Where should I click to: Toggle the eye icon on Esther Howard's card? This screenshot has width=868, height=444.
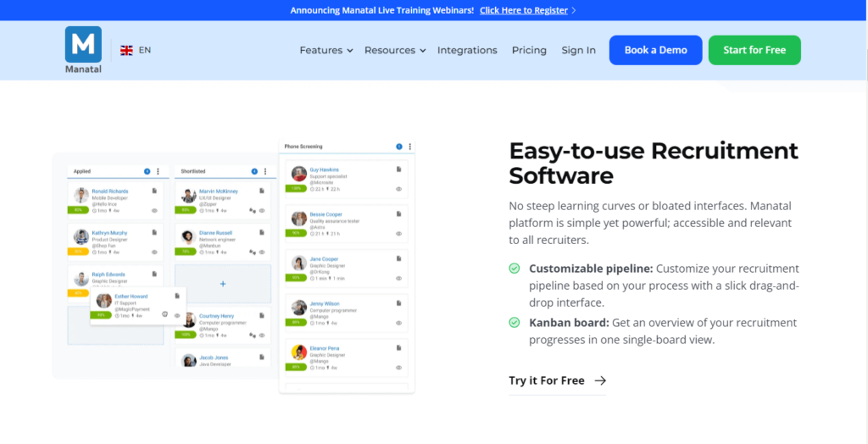pyautogui.click(x=177, y=315)
